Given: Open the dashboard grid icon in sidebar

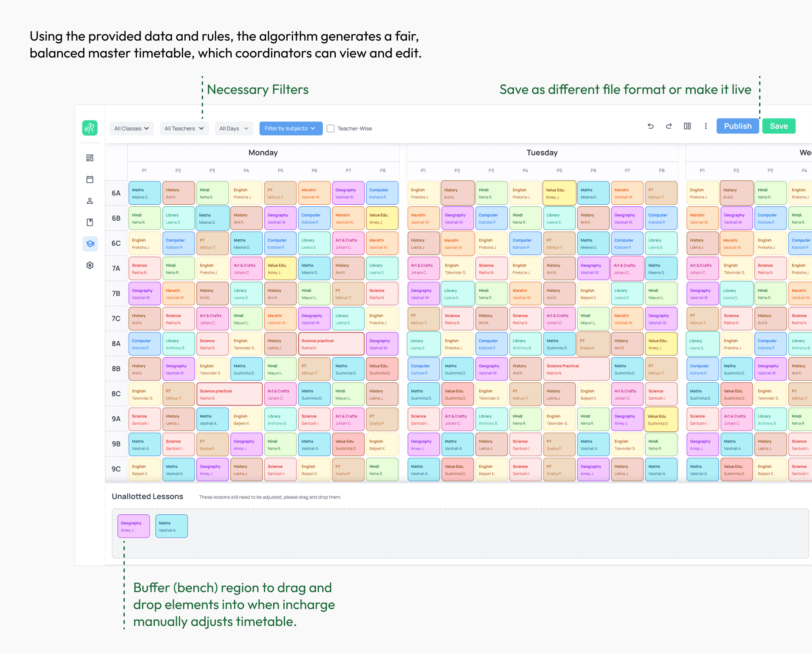Looking at the screenshot, I should pos(90,158).
